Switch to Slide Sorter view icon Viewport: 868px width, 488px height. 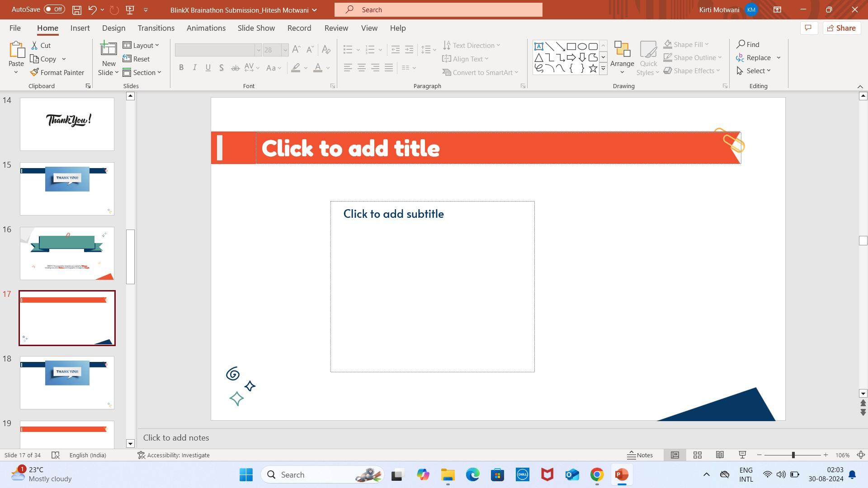(697, 455)
